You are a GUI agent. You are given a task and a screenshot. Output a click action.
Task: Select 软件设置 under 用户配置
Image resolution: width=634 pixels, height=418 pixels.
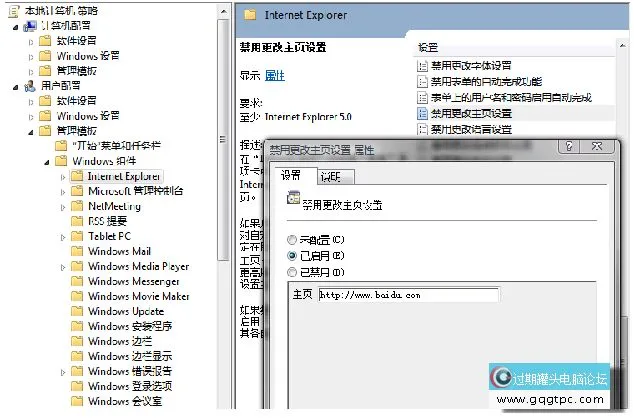(x=76, y=101)
